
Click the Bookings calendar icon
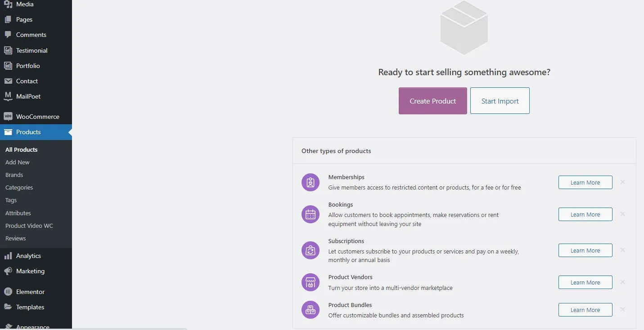[x=311, y=214]
